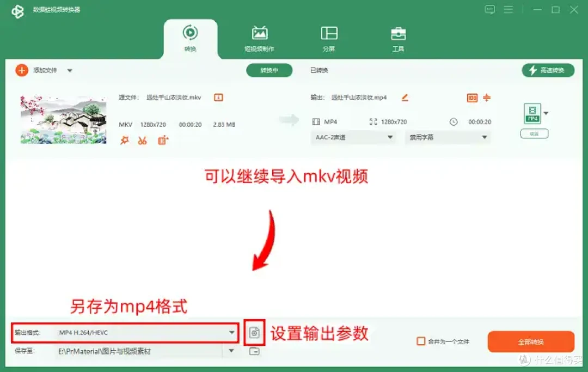Click the 2.83 MB file size text
The image size is (588, 372).
coord(224,125)
